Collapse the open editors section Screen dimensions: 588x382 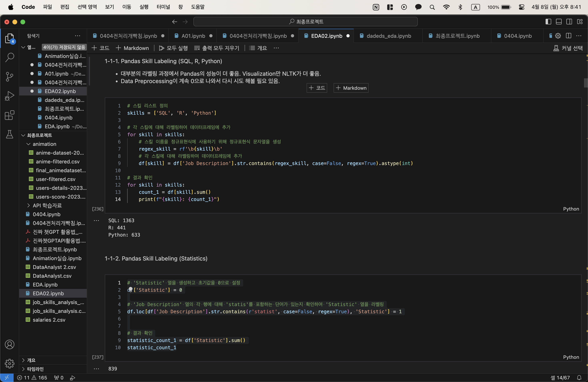(23, 47)
